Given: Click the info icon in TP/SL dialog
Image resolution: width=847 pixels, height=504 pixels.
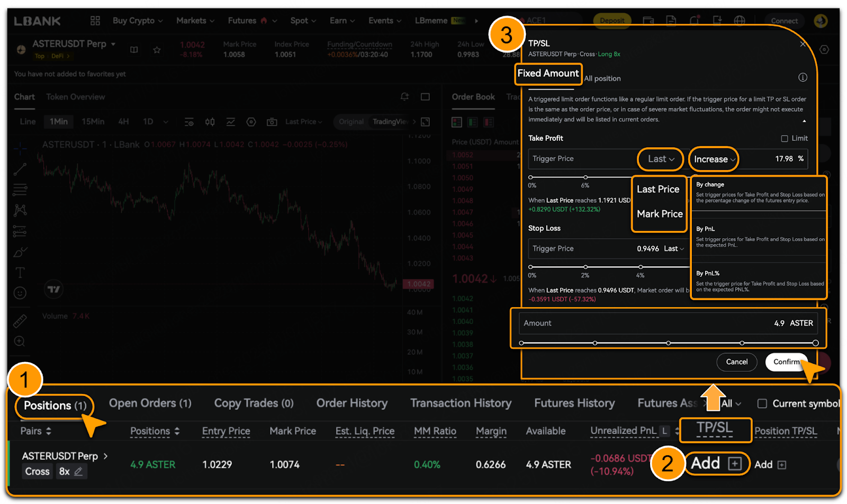Looking at the screenshot, I should click(x=803, y=78).
